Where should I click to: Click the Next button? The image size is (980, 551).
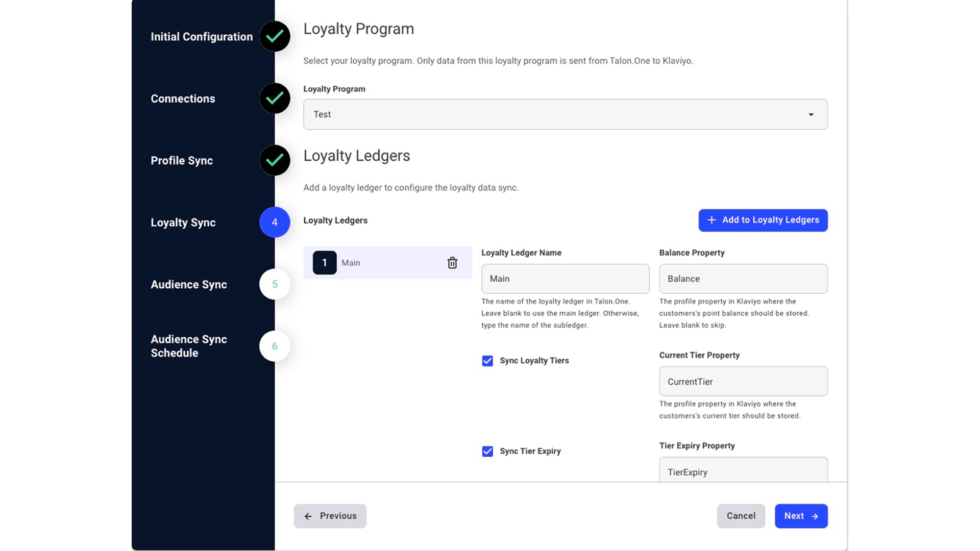pyautogui.click(x=801, y=516)
